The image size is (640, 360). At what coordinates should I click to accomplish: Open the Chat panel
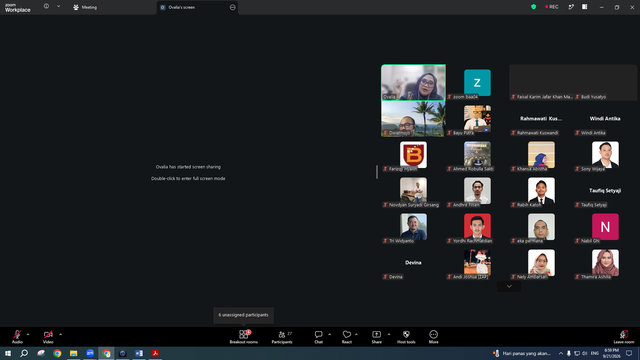pyautogui.click(x=318, y=337)
